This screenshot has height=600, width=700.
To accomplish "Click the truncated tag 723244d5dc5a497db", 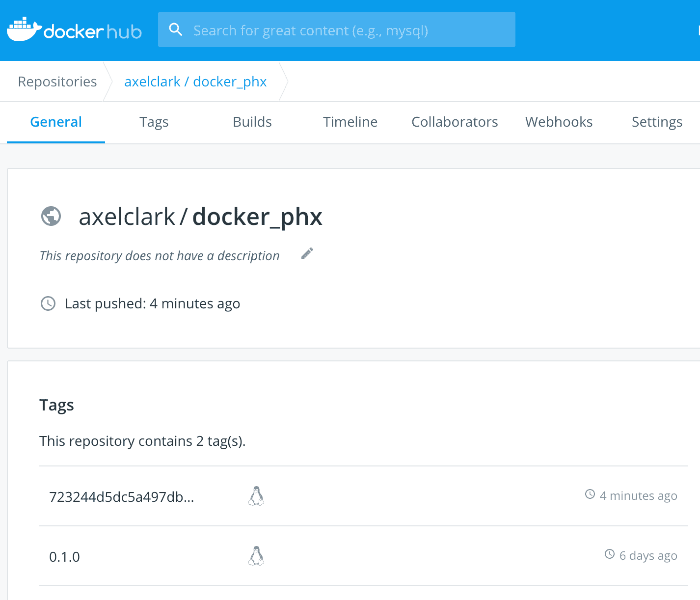I will tap(122, 496).
